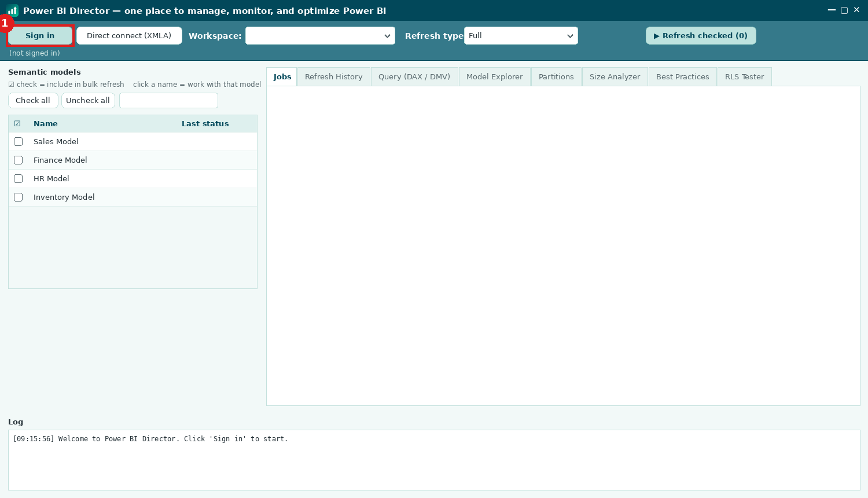Open the Size Analyzer tab

615,77
